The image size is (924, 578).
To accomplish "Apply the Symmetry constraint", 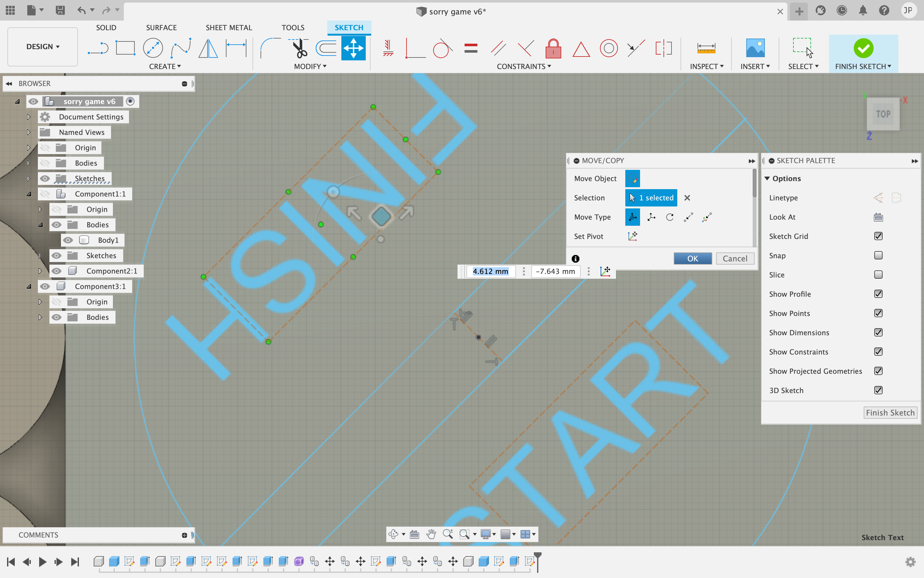I will pos(663,48).
